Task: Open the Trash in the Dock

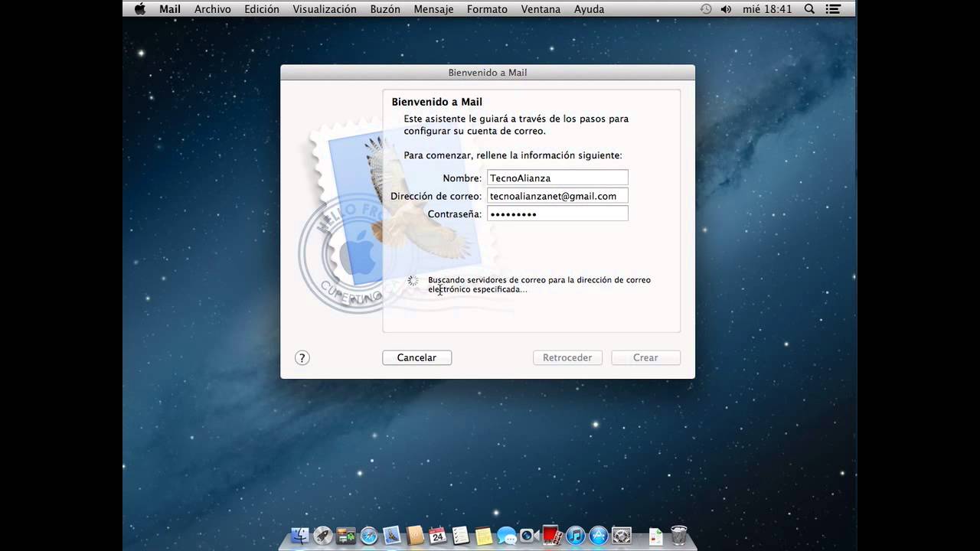Action: 678,535
